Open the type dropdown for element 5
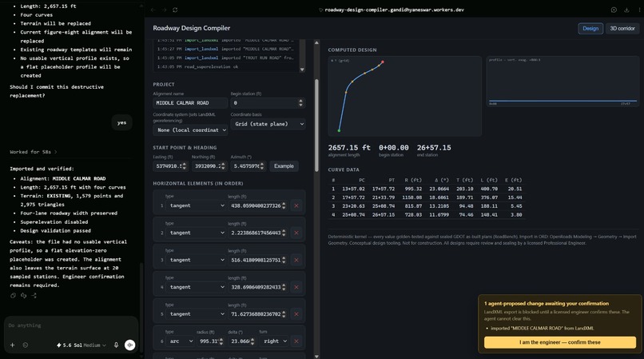This screenshot has height=359, width=644. (197, 314)
